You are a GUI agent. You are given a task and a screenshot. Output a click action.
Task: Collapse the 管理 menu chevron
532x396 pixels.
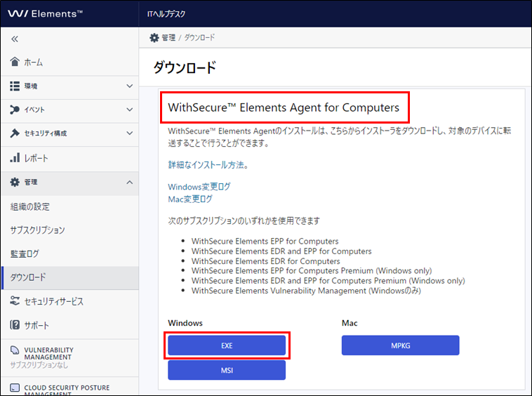(130, 183)
